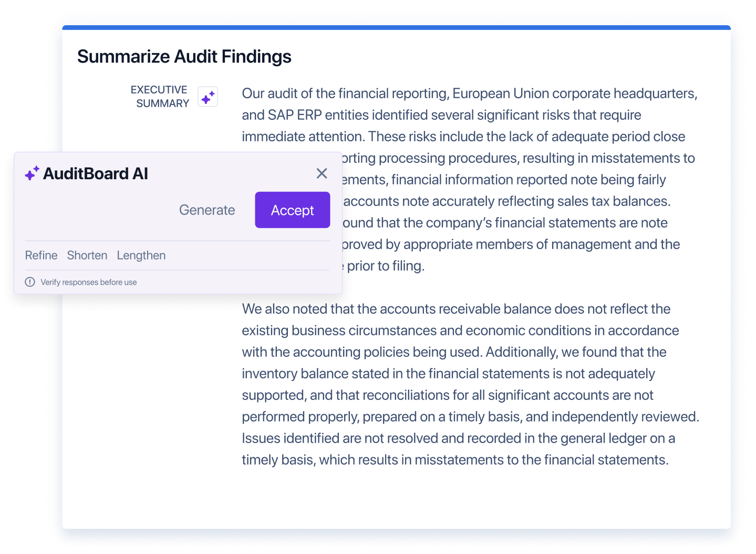The width and height of the screenshot is (756, 554).
Task: Pick Lengthen to expand the summary
Action: [x=141, y=255]
